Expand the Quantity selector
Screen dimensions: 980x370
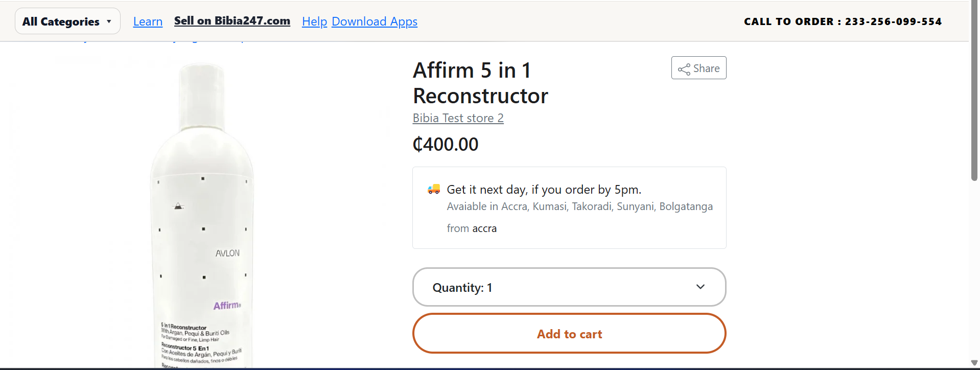569,287
